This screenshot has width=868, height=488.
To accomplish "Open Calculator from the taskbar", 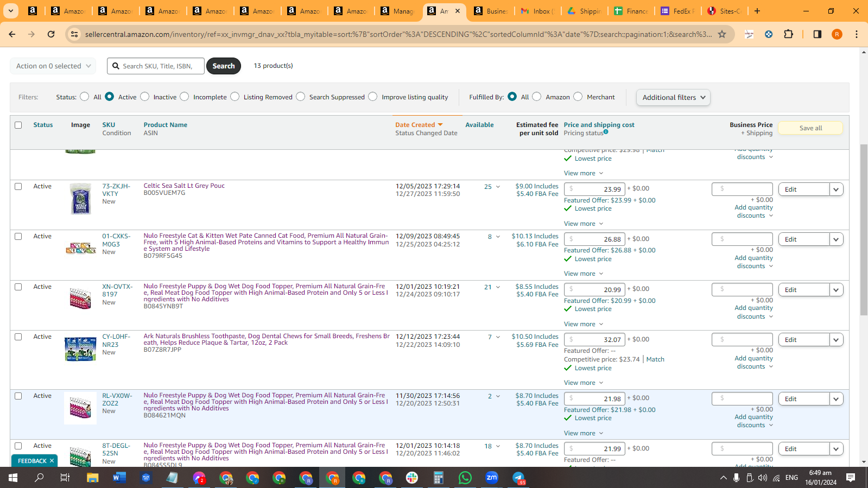I will click(x=438, y=478).
